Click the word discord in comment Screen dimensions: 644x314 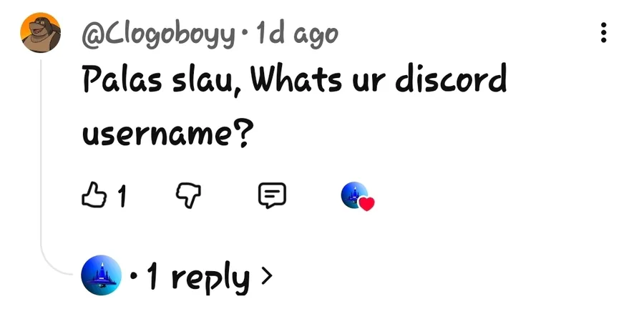(451, 78)
